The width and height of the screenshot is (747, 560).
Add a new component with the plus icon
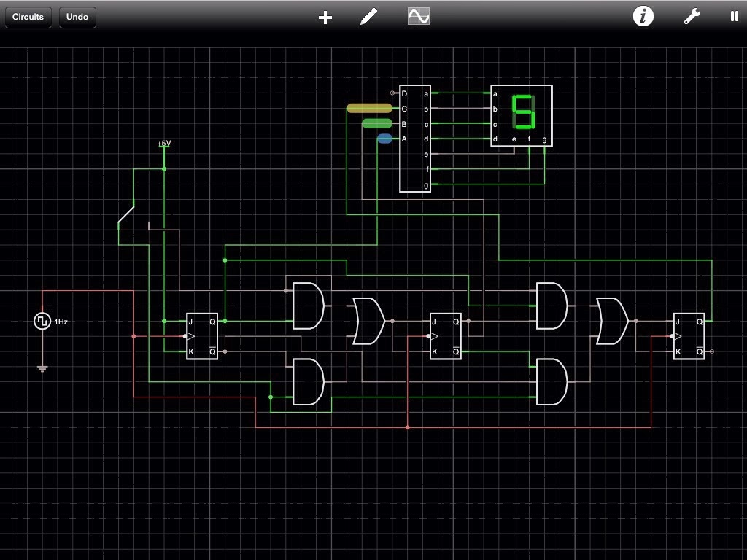pos(324,17)
